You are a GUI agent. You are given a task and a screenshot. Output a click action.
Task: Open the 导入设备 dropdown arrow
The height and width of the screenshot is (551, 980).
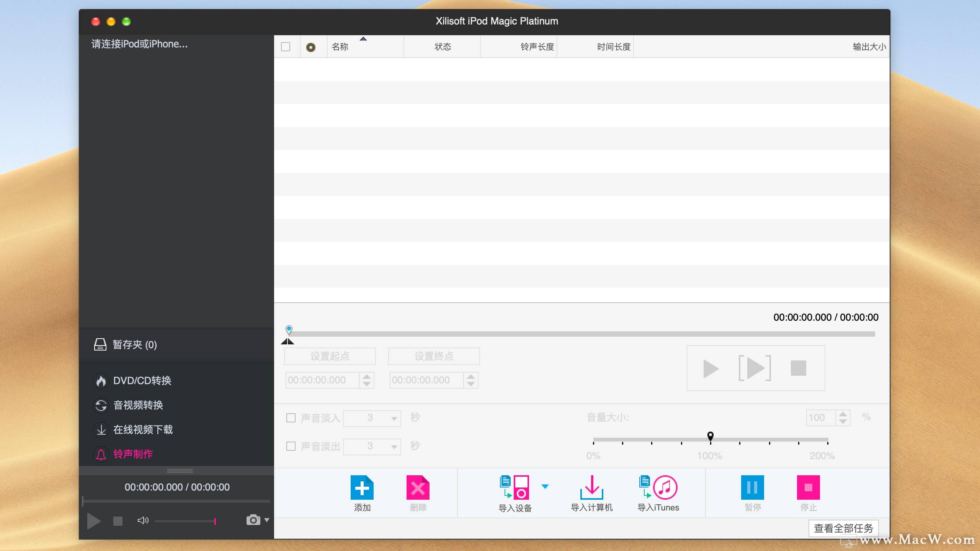545,487
